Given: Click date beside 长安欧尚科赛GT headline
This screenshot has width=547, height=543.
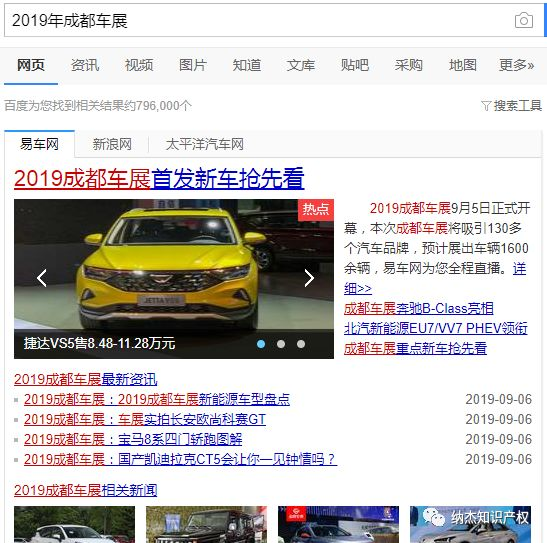Looking at the screenshot, I should pyautogui.click(x=499, y=419).
